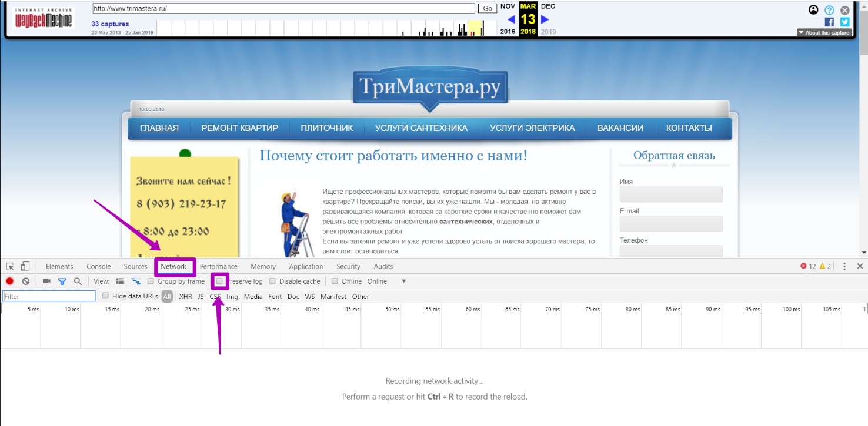Open the УСЛУГИ ЭЛЕКТРИКА menu item
The height and width of the screenshot is (426, 868).
point(532,128)
